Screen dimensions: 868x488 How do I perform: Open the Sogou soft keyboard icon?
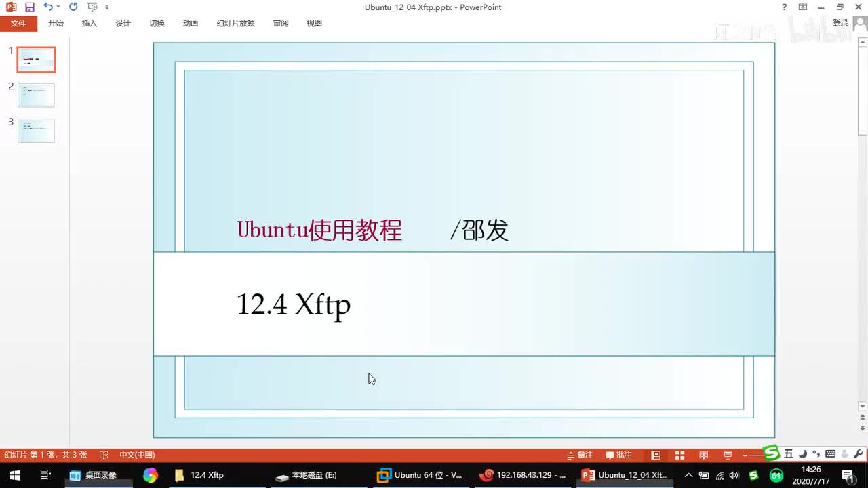(831, 454)
